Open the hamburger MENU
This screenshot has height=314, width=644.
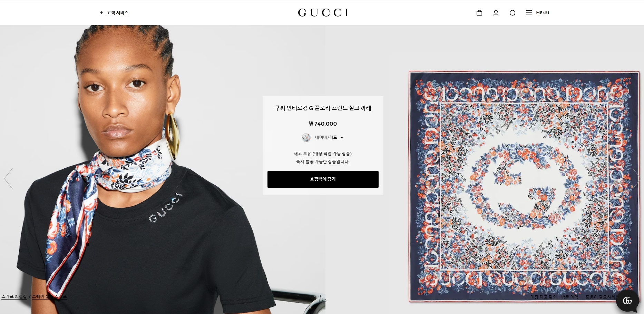[x=537, y=13]
